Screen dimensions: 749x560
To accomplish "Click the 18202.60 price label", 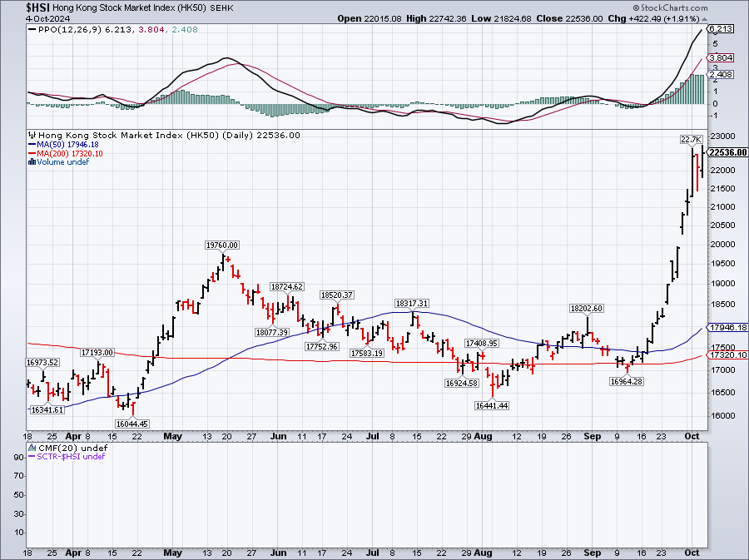I will (x=587, y=308).
